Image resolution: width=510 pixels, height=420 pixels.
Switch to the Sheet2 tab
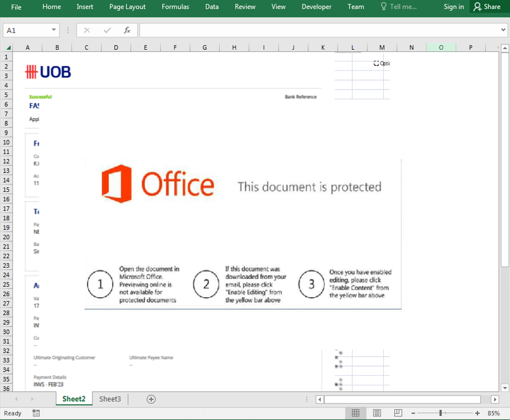[74, 399]
